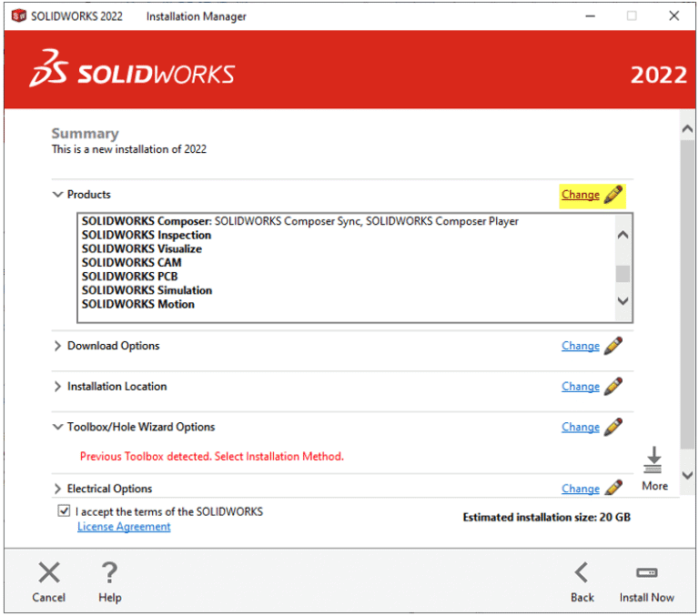This screenshot has height=616, width=699.
Task: Click the main summary scrollbar thumb
Action: tap(687, 294)
